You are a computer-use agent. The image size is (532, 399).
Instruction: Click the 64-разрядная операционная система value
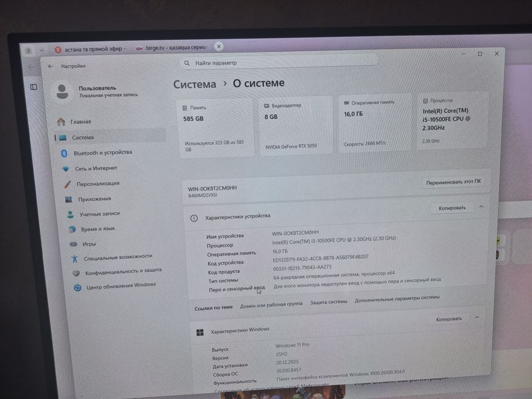tap(334, 275)
